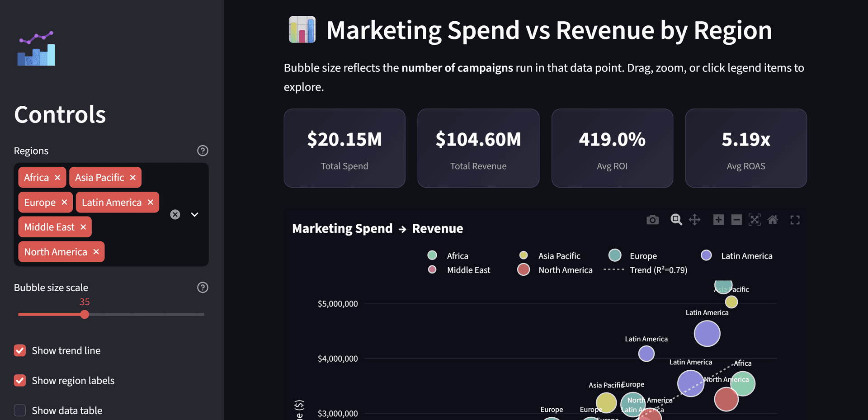Click the Bubble size scale slider handle
The image size is (868, 420).
pyautogui.click(x=85, y=314)
